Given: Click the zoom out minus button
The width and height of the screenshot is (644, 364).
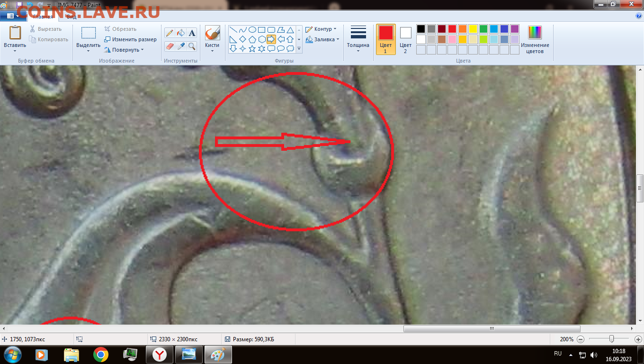Looking at the screenshot, I should pos(581,339).
